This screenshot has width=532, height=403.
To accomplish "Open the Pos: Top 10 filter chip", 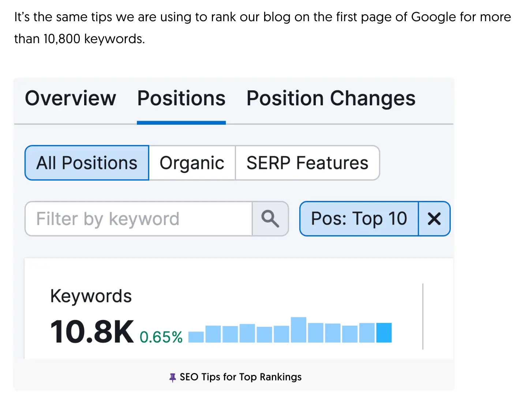I will tap(359, 219).
